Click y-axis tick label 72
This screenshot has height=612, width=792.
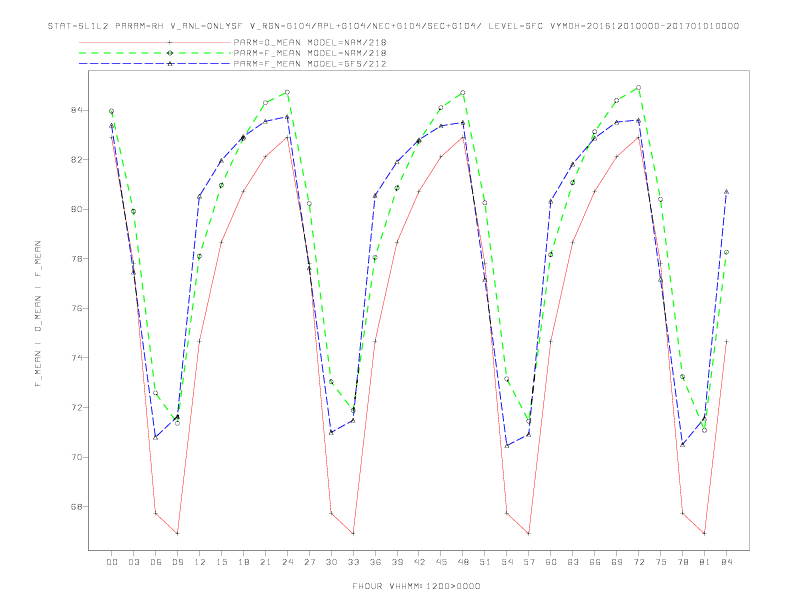tap(75, 407)
